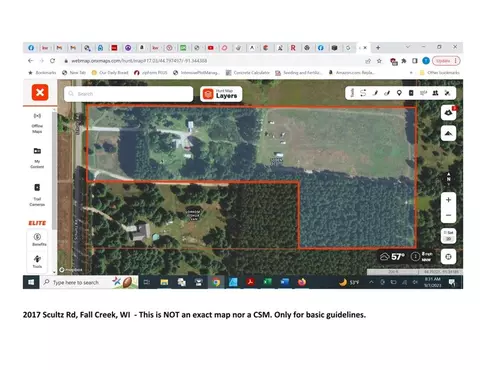This screenshot has height=370, width=480.
Task: Expand the bookmarks overflow chevron
Action: tap(411, 72)
